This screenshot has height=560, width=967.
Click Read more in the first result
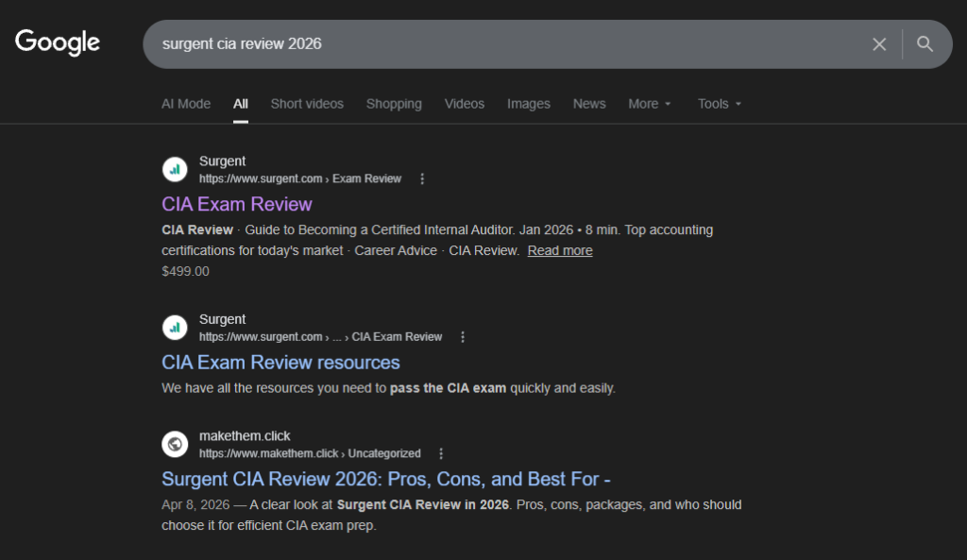(560, 250)
